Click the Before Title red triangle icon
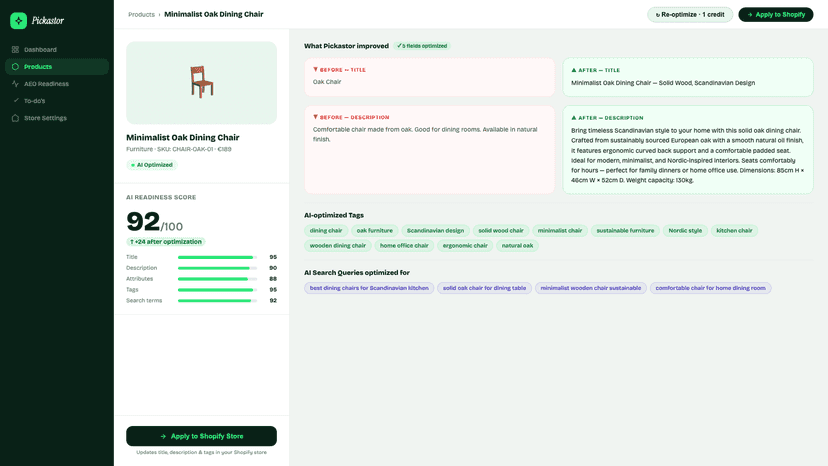The height and width of the screenshot is (466, 828). (315, 69)
